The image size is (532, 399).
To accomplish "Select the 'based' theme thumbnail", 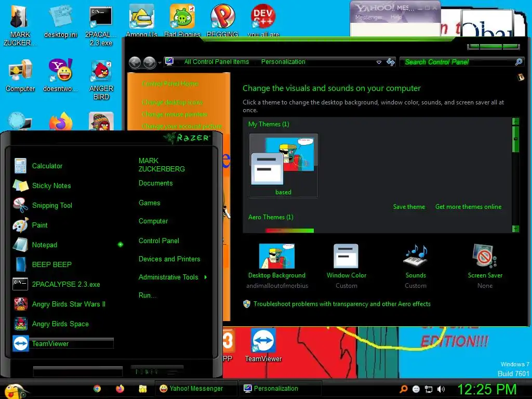I will tap(283, 165).
